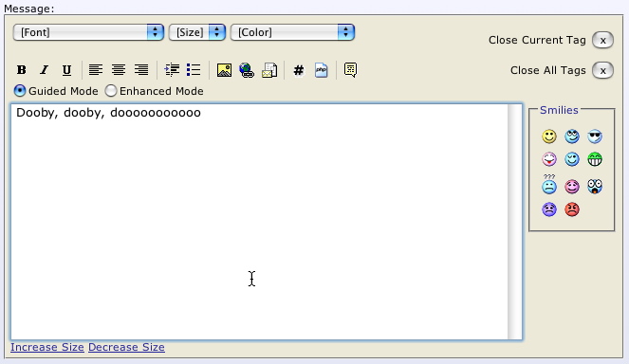Image resolution: width=629 pixels, height=364 pixels.
Task: Insert the green big grin smiley
Action: click(x=595, y=159)
